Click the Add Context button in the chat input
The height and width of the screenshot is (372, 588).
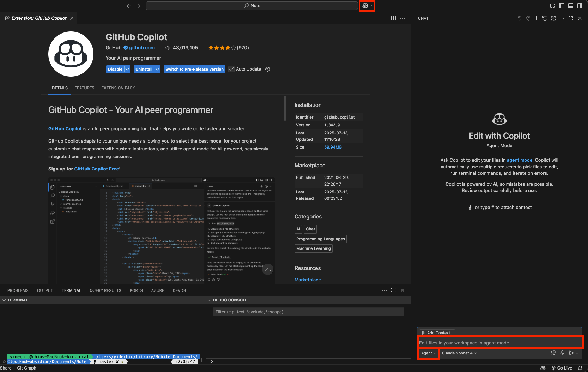click(x=437, y=333)
